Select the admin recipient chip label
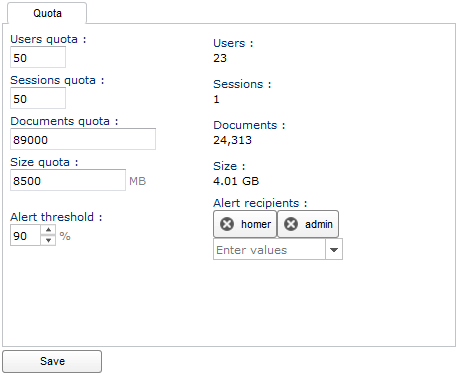This screenshot has width=459, height=376. (x=319, y=224)
